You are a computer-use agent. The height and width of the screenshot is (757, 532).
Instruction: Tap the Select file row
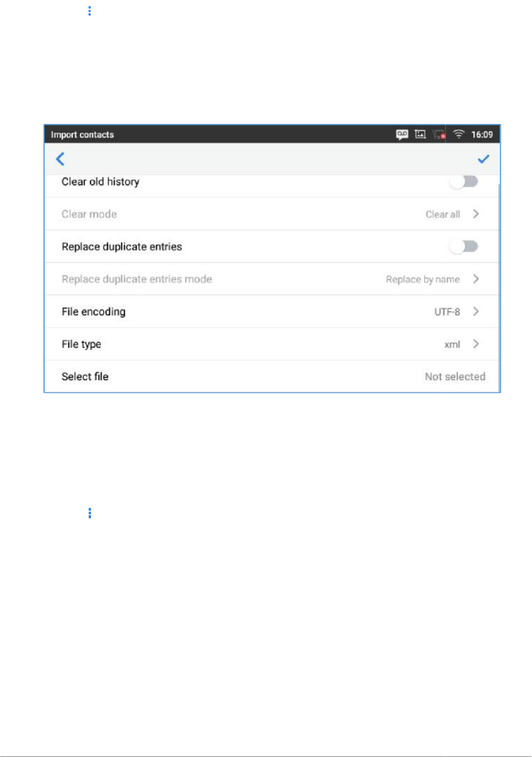point(271,376)
